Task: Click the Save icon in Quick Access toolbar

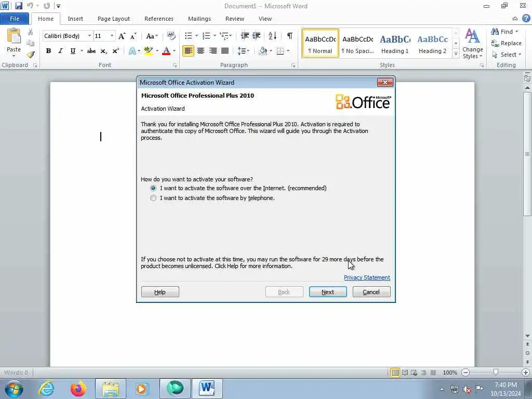Action: pos(18,6)
